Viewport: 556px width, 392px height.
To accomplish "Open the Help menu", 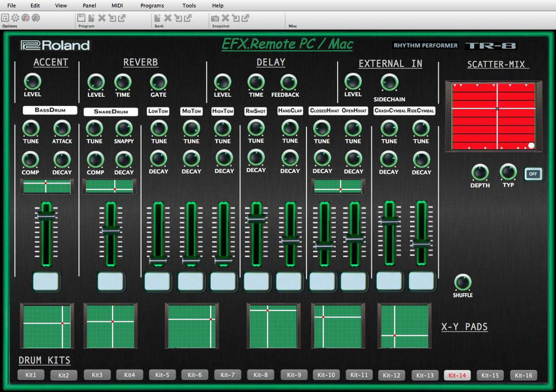I will point(218,5).
